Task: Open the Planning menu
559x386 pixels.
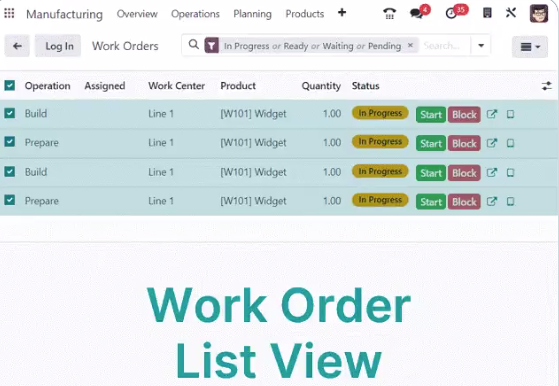Action: click(252, 14)
